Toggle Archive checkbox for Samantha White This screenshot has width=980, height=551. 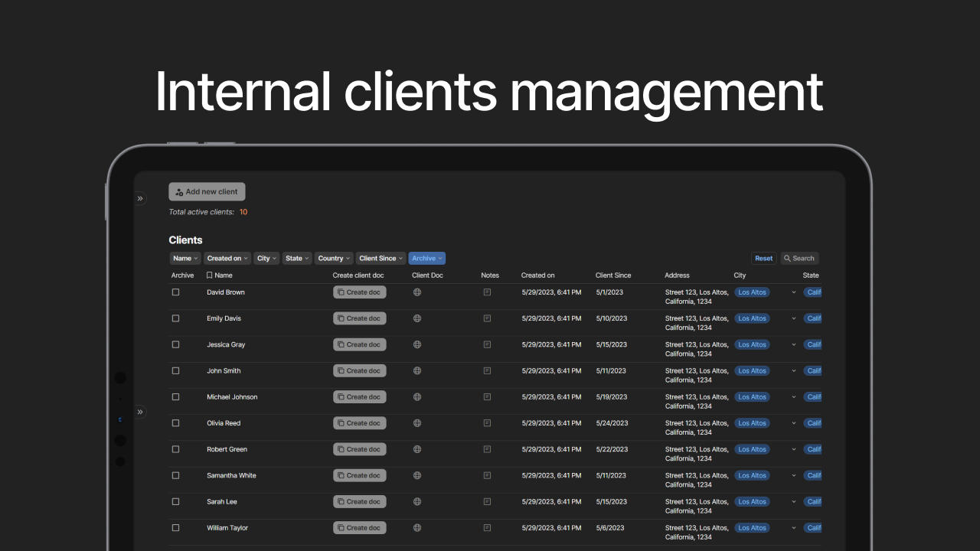tap(175, 475)
